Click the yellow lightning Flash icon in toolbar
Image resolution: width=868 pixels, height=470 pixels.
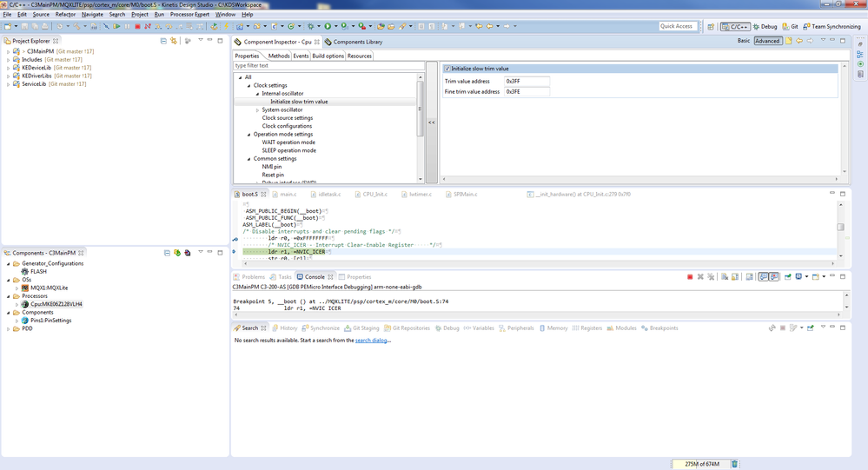(x=227, y=26)
